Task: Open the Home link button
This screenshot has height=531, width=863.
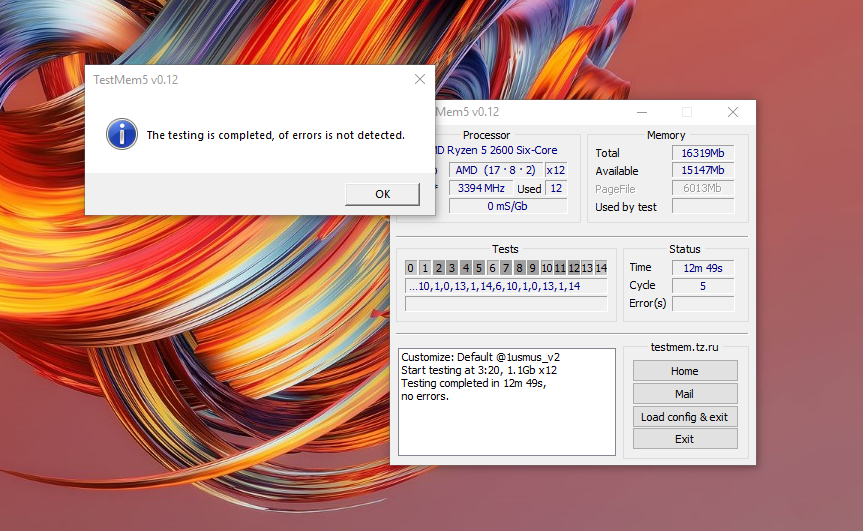Action: point(685,371)
